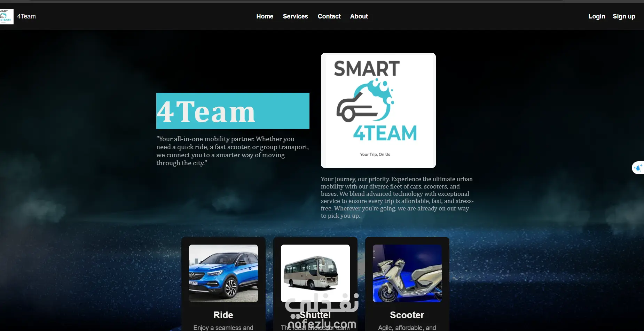Click the 4Team brand name link

26,16
